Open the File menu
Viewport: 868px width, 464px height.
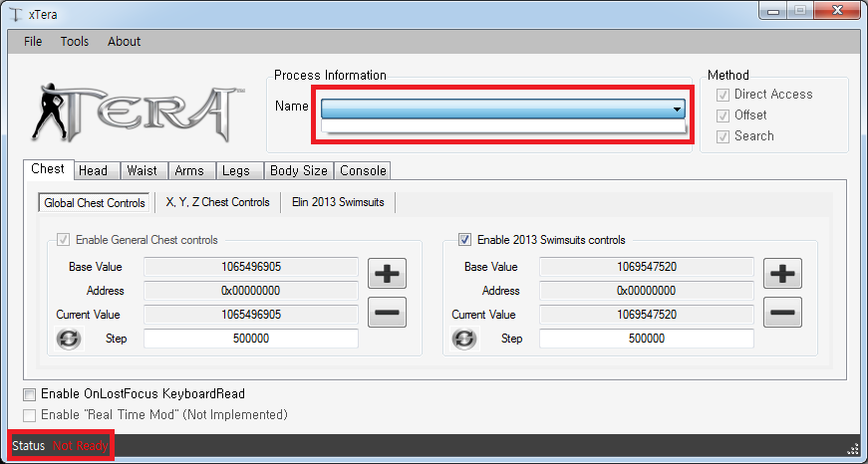[33, 42]
